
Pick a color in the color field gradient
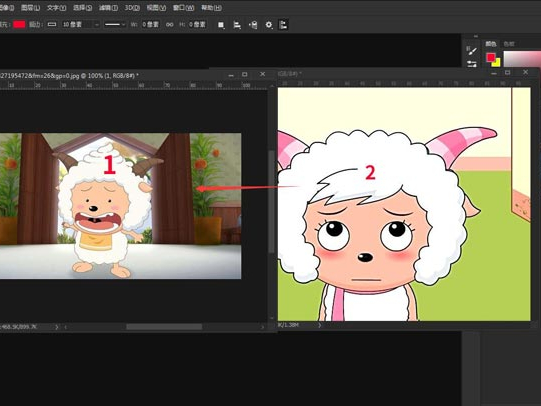[522, 59]
